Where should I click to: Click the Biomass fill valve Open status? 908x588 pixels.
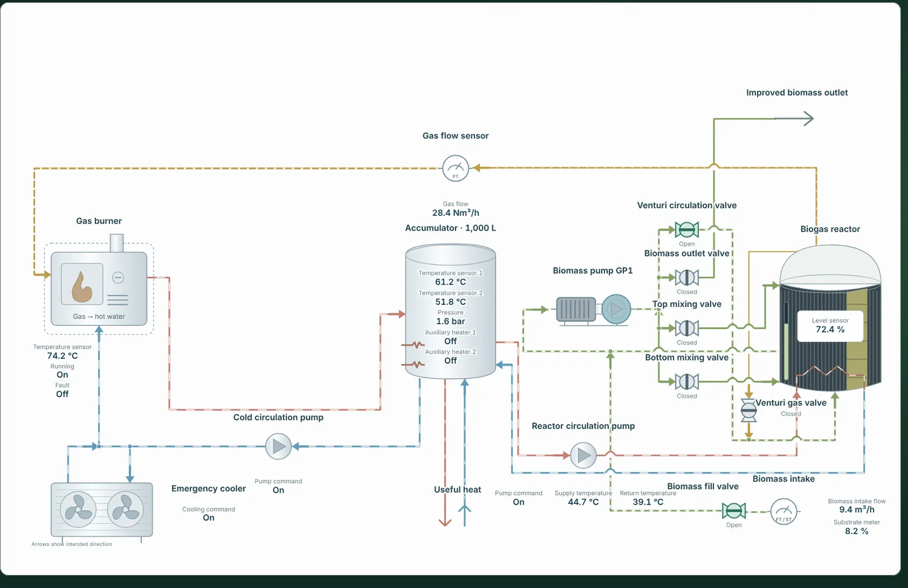[734, 525]
